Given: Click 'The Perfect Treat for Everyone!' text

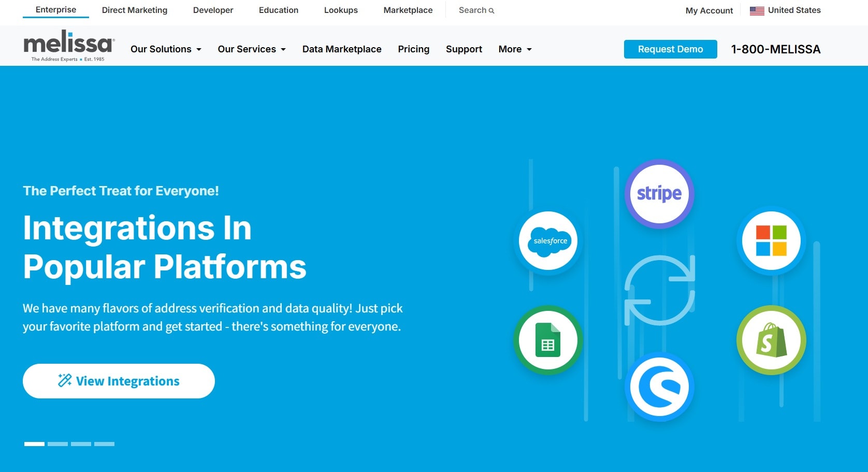Looking at the screenshot, I should coord(121,191).
